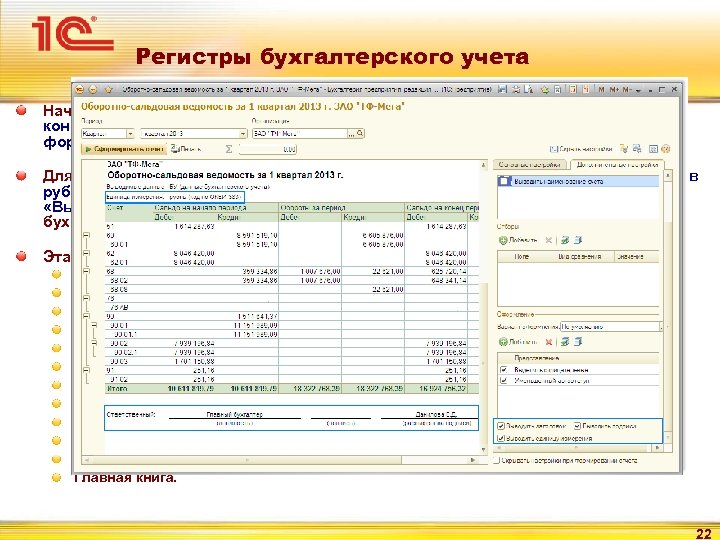This screenshot has width=720, height=540.
Task: Open the Вариант оформления combo box
Action: [x=611, y=327]
